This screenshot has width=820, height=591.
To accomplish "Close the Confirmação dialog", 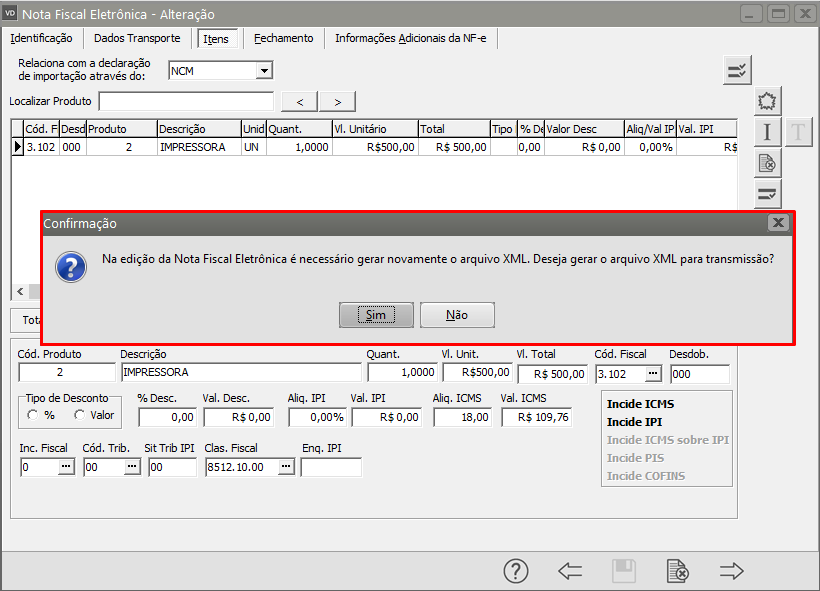I will 778,223.
